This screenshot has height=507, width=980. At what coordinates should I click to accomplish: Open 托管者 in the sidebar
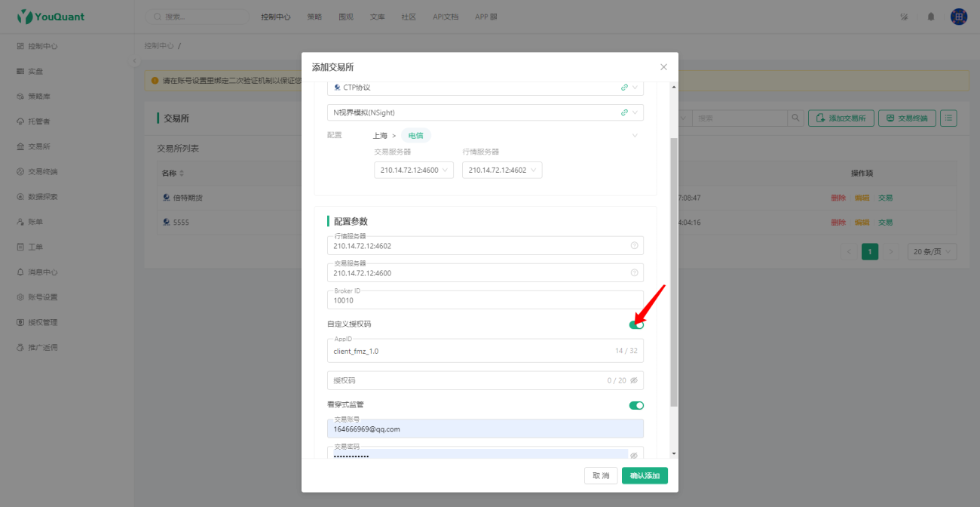tap(34, 121)
